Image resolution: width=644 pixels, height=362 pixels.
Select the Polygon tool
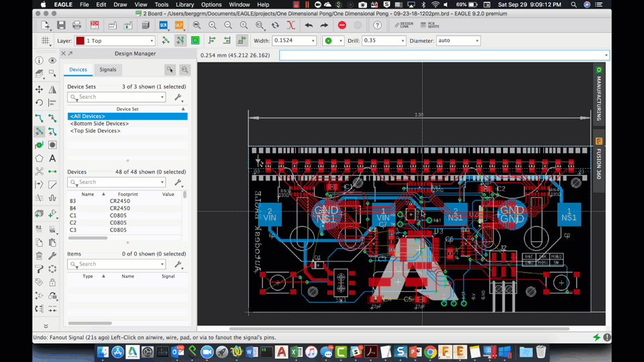tap(39, 158)
